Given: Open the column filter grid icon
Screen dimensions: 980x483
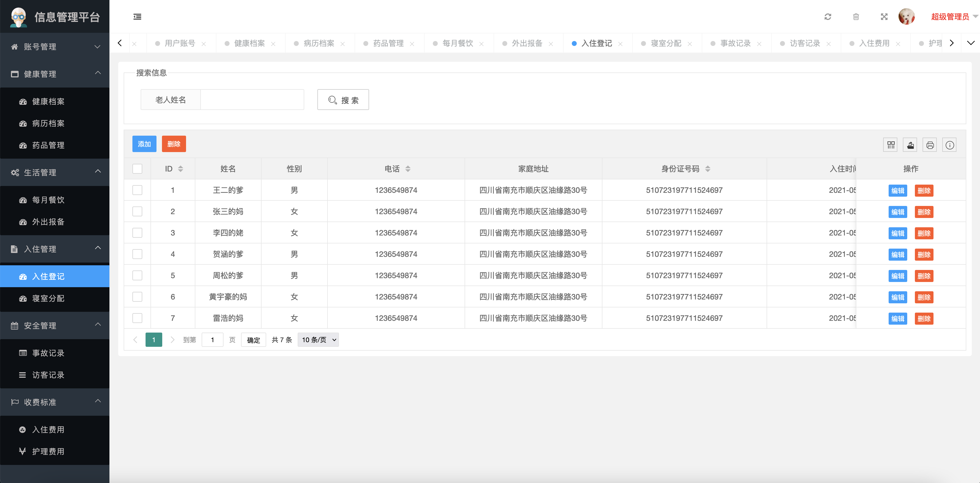Looking at the screenshot, I should coord(891,145).
